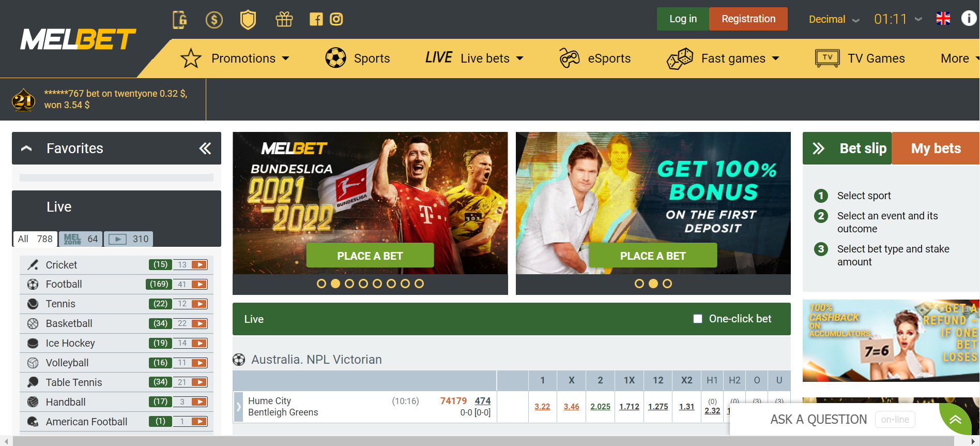Click the Ask a Question chat bar
Image resolution: width=980 pixels, height=446 pixels.
point(834,419)
